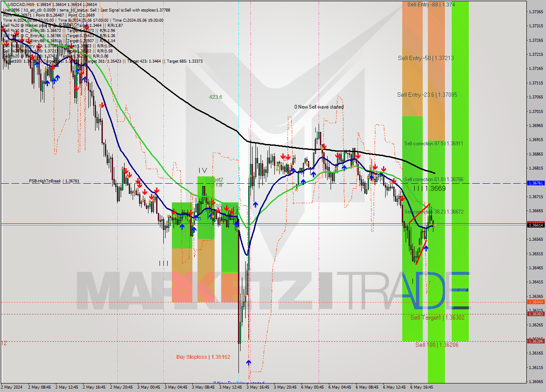Click 'Sell correction 87.5 | 1.36911' label
This screenshot has height=392, width=546.
coord(434,144)
